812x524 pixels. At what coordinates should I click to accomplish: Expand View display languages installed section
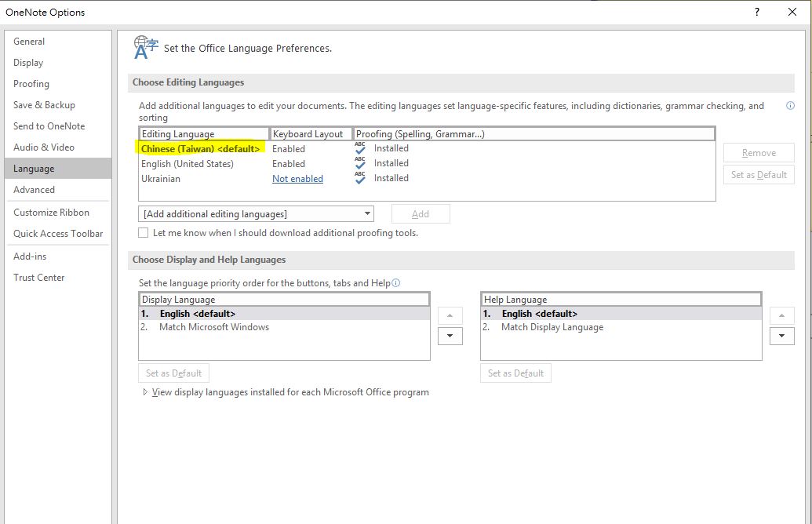coord(145,392)
